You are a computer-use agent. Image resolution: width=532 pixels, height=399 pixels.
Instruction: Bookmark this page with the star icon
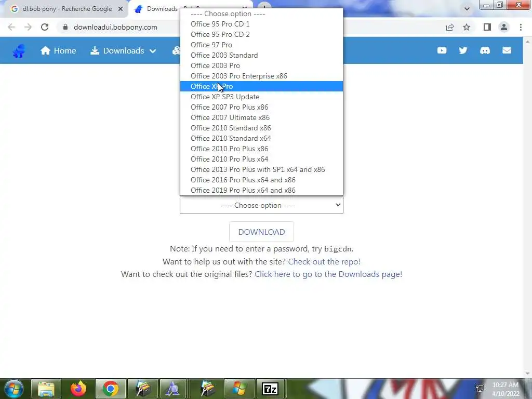(x=467, y=27)
